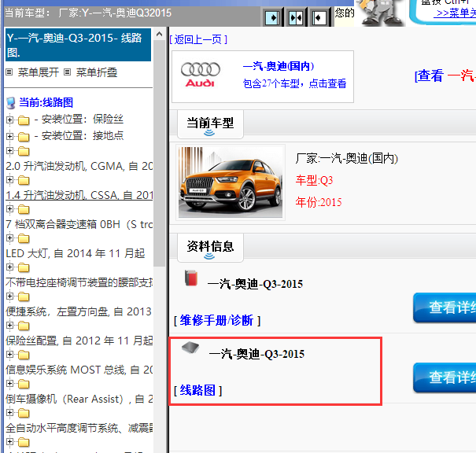476x453 pixels.
Task: Click the 菜单折叠 collapse-menu icon
Action: pos(67,72)
